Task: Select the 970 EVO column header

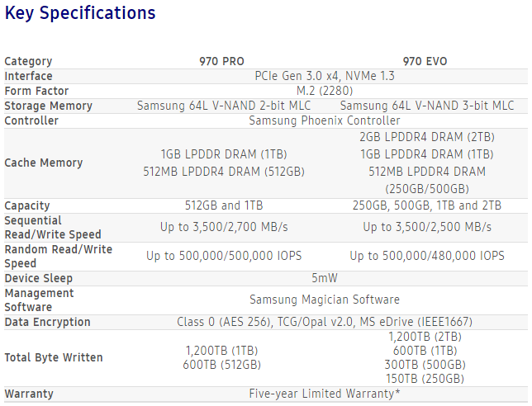Action: [x=426, y=61]
